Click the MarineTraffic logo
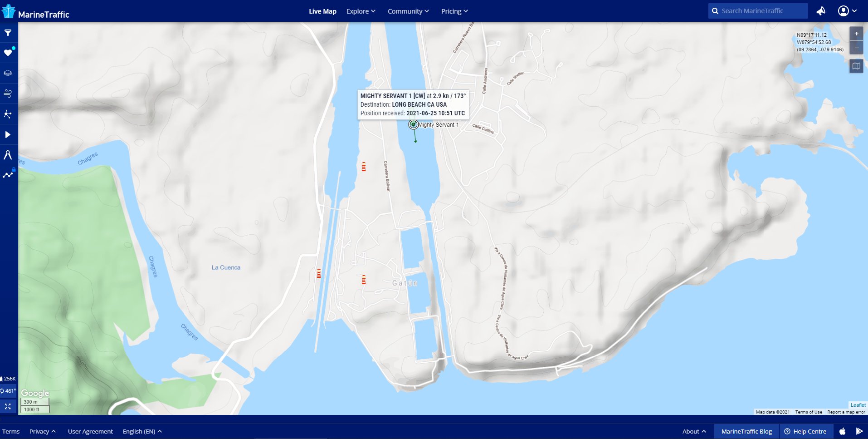Image resolution: width=868 pixels, height=439 pixels. click(x=36, y=12)
